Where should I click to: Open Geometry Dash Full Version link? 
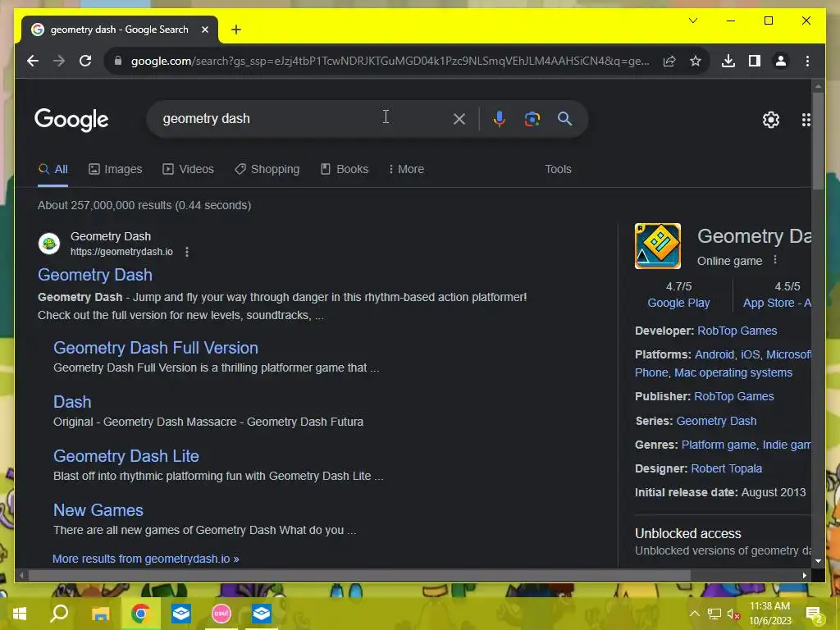pyautogui.click(x=155, y=348)
